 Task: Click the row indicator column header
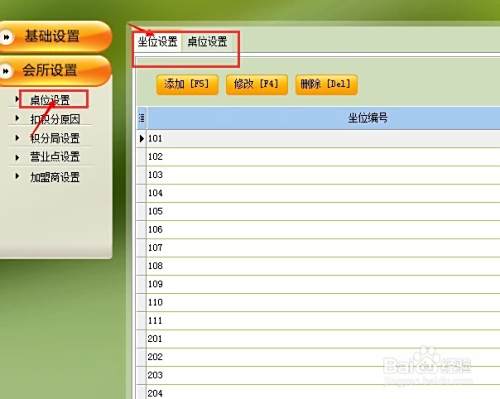[x=141, y=118]
